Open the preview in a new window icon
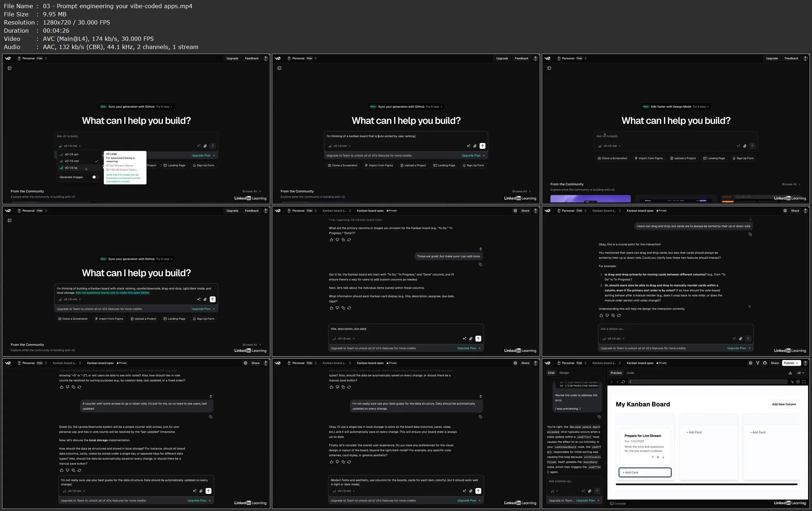Image resolution: width=812 pixels, height=511 pixels. coord(798,382)
